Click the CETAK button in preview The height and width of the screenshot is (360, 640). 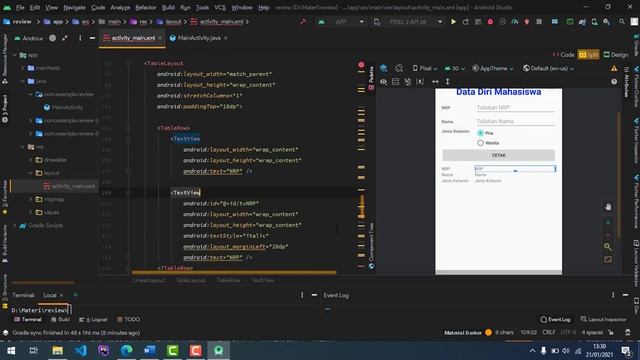point(498,155)
